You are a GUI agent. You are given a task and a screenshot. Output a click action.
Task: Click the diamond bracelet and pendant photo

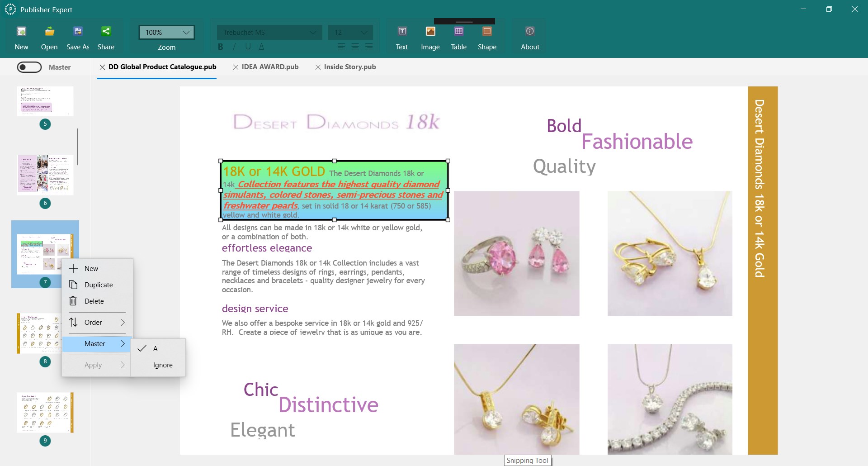tap(670, 399)
